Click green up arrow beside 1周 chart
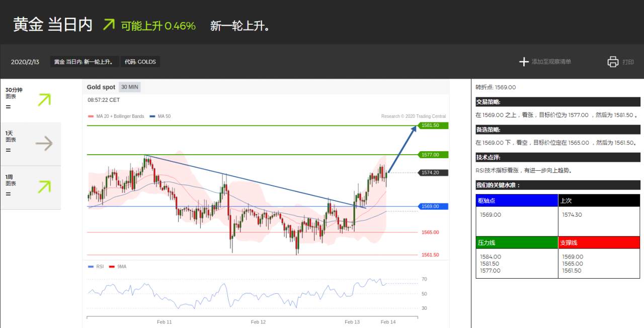644x328 pixels. coord(44,187)
